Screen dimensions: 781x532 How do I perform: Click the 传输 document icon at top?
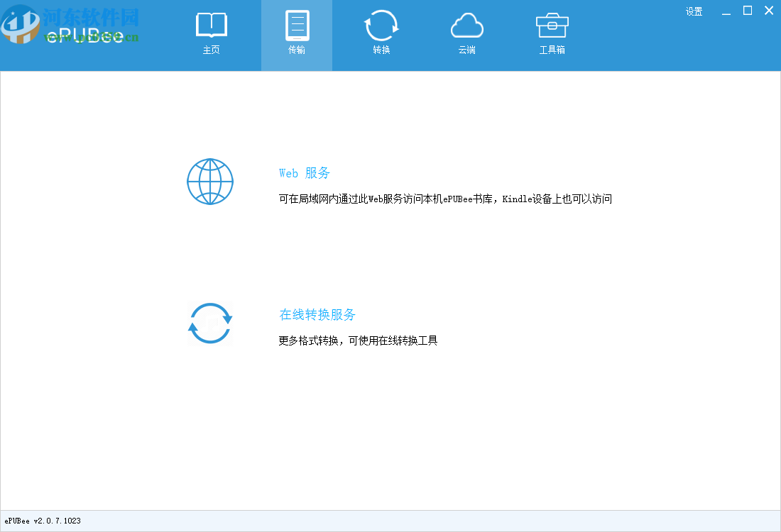click(296, 26)
